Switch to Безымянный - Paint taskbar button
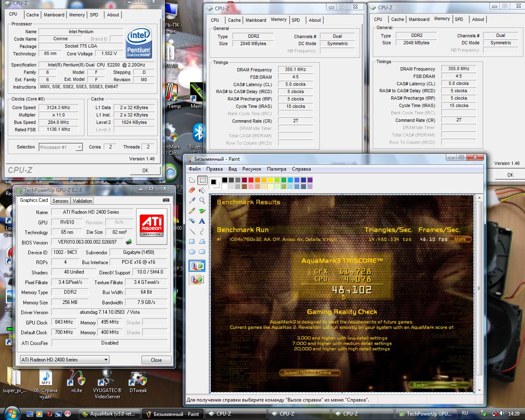 tap(173, 414)
